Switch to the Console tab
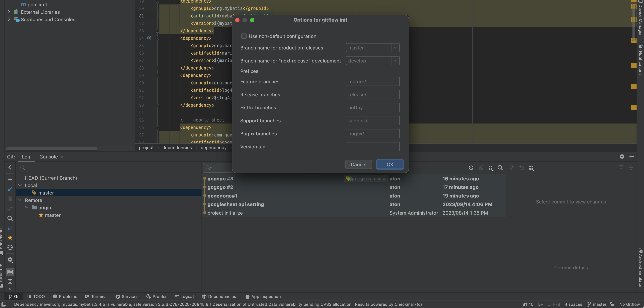The height and width of the screenshot is (308, 644). click(x=48, y=157)
